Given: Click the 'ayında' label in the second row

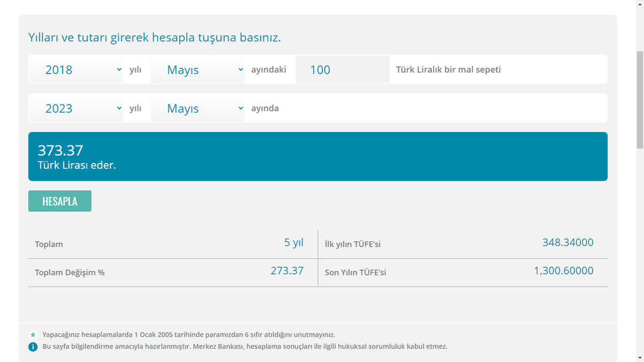Looking at the screenshot, I should (265, 108).
